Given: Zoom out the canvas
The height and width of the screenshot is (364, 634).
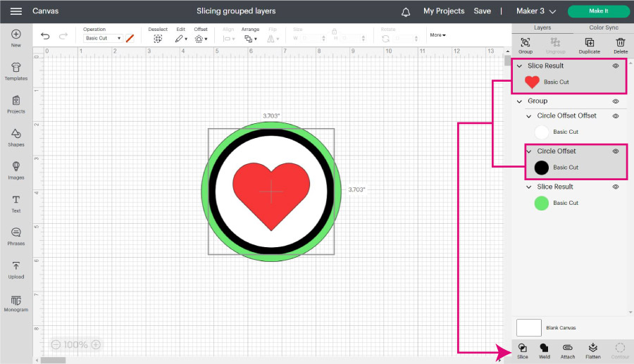Looking at the screenshot, I should 56,344.
